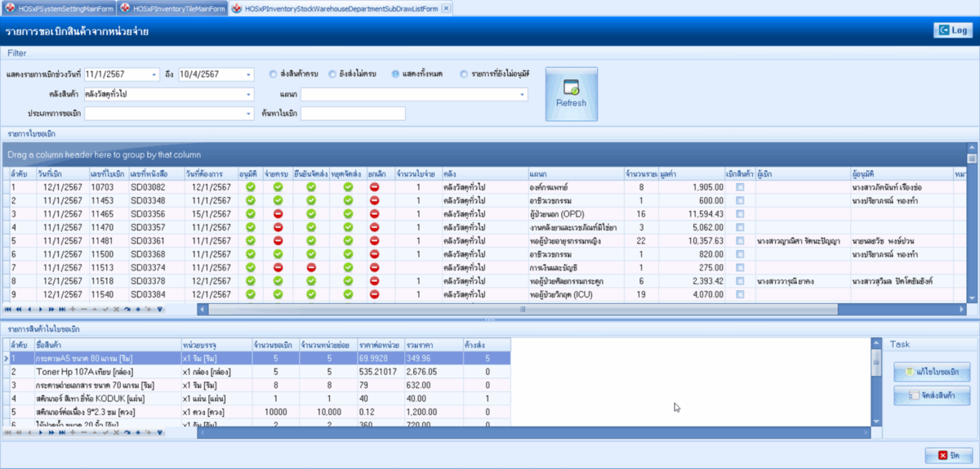Click จัดส่งสินค้า task button
This screenshot has height=469, width=980.
[932, 396]
